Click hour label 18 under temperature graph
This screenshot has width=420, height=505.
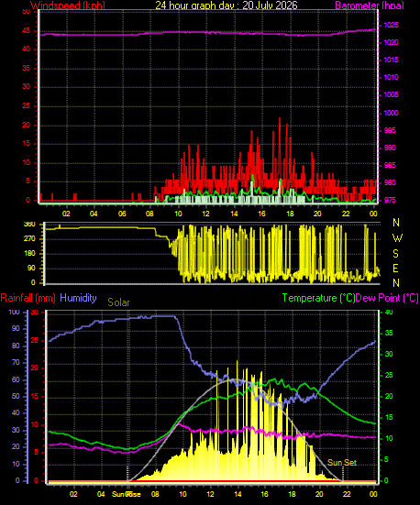[292, 494]
